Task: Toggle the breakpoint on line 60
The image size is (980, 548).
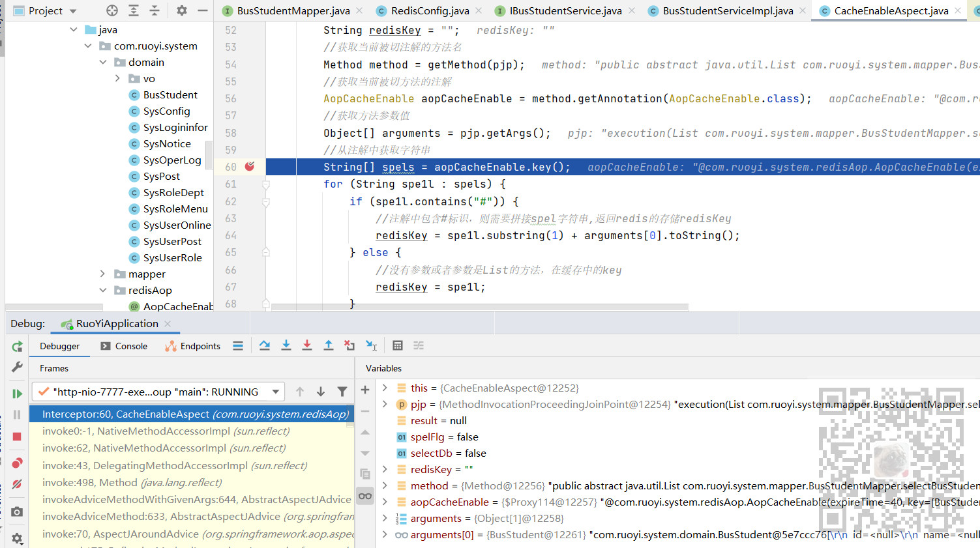Action: coord(249,167)
